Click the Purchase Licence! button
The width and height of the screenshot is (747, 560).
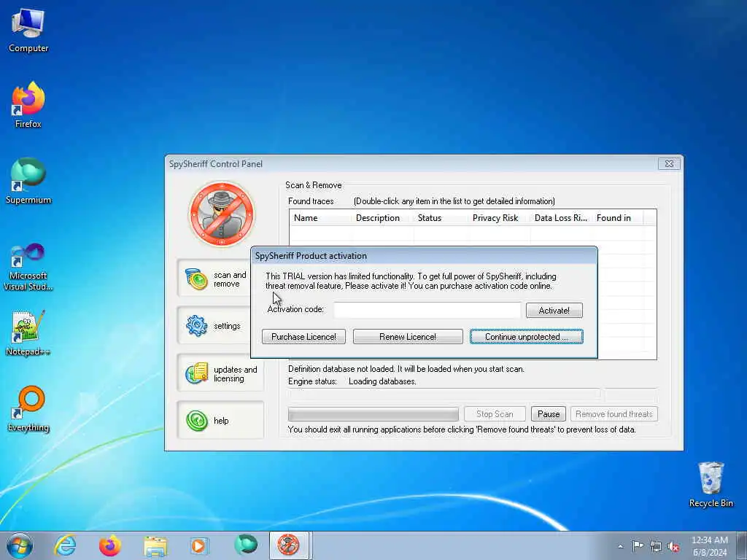pyautogui.click(x=304, y=337)
